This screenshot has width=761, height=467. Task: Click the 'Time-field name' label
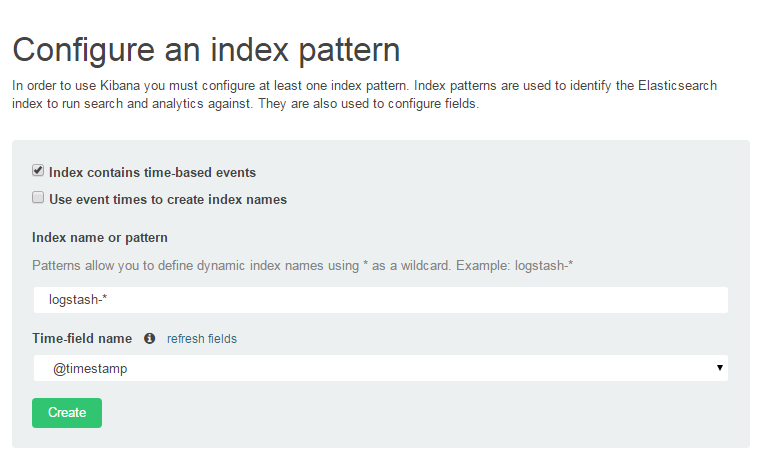(82, 338)
